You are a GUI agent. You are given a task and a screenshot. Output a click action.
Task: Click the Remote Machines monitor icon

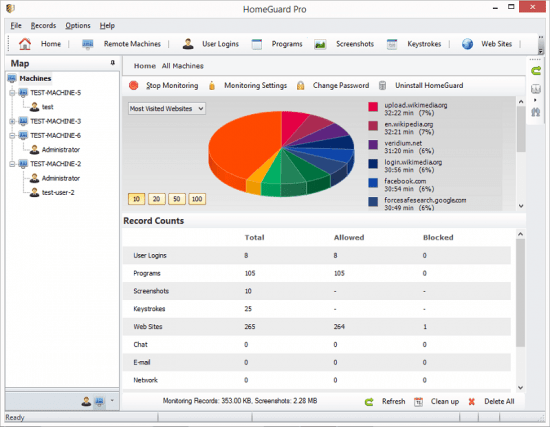(x=88, y=44)
